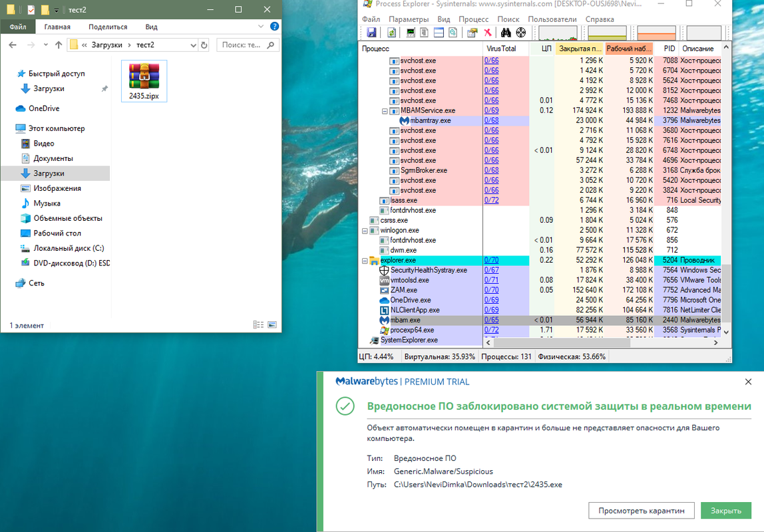Open Процесс menu in Process Explorer
The width and height of the screenshot is (764, 532).
click(473, 19)
